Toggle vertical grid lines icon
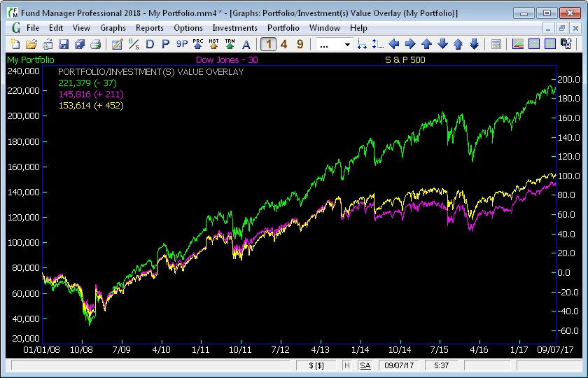This screenshot has height=378, width=588. coord(549,44)
